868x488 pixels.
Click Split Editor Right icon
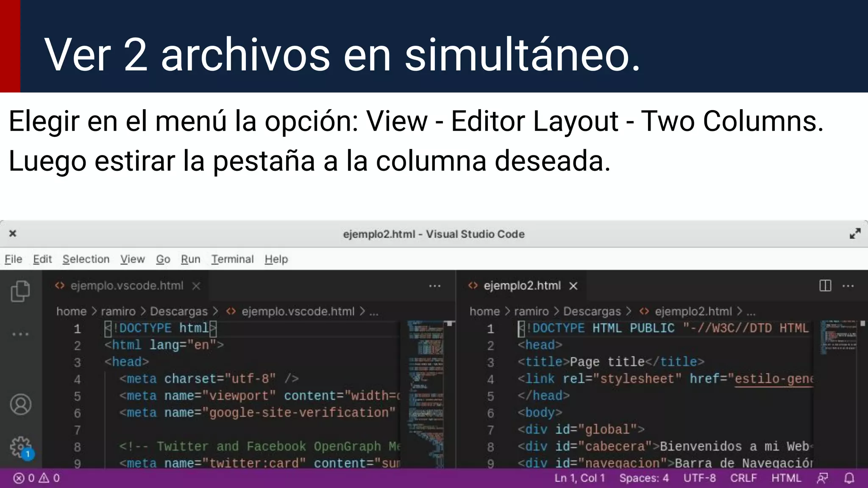click(x=825, y=286)
